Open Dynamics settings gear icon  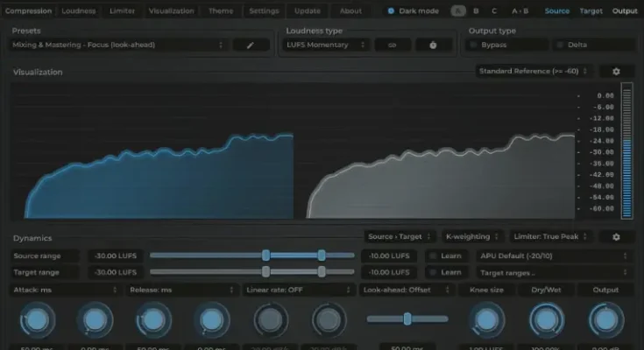[616, 237]
